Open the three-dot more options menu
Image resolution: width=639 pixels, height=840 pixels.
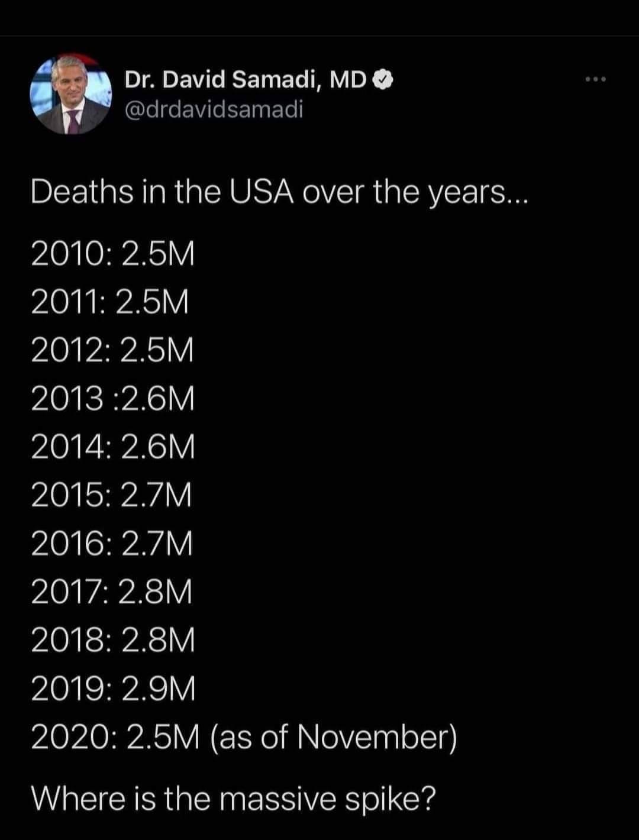point(596,79)
